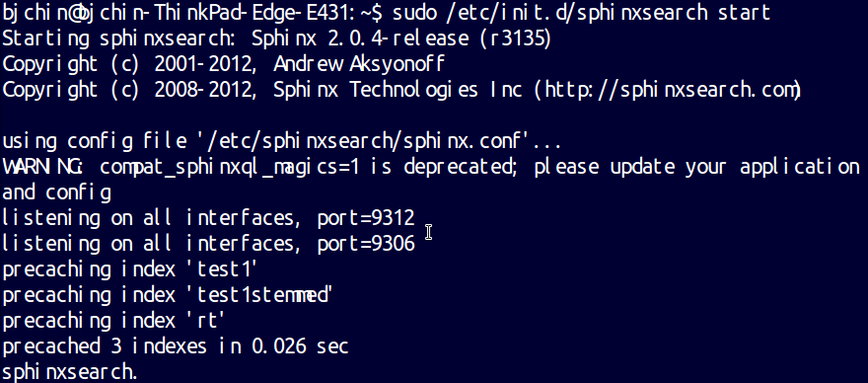The image size is (868, 383).
Task: Click the 0.026 sec timing value
Action: coord(300,346)
